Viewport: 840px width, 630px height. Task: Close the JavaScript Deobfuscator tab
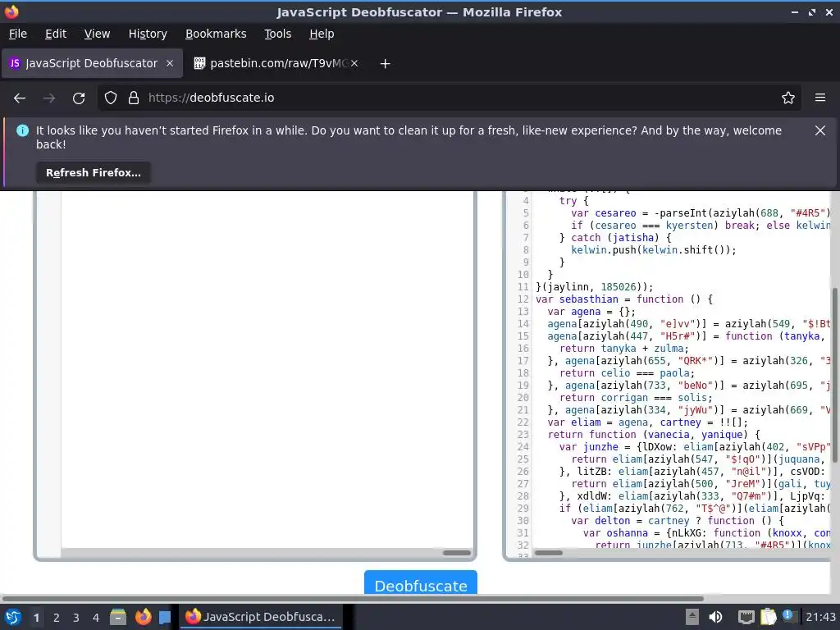pos(170,63)
